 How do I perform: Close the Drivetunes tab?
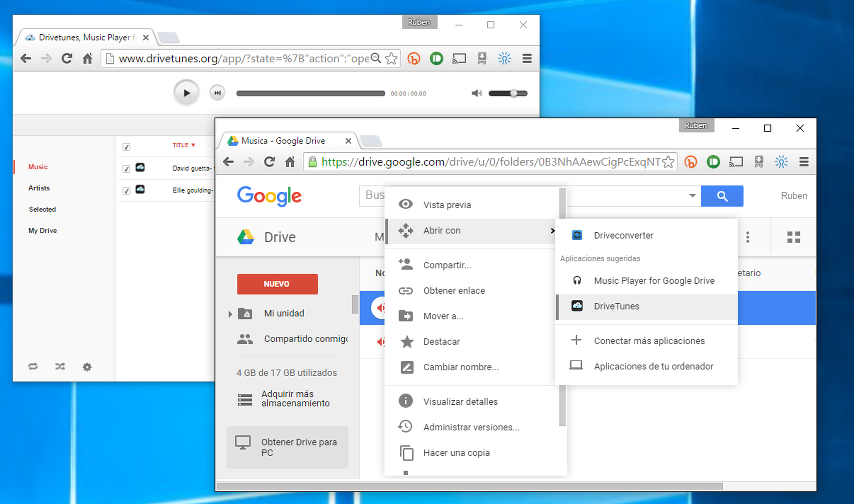(146, 38)
